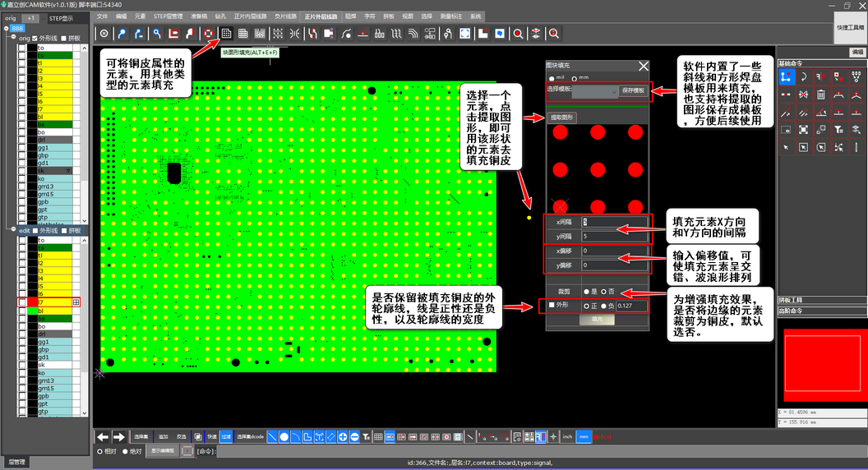
Task: Click the bright green bl layer swatch in edit list
Action: (x=33, y=311)
